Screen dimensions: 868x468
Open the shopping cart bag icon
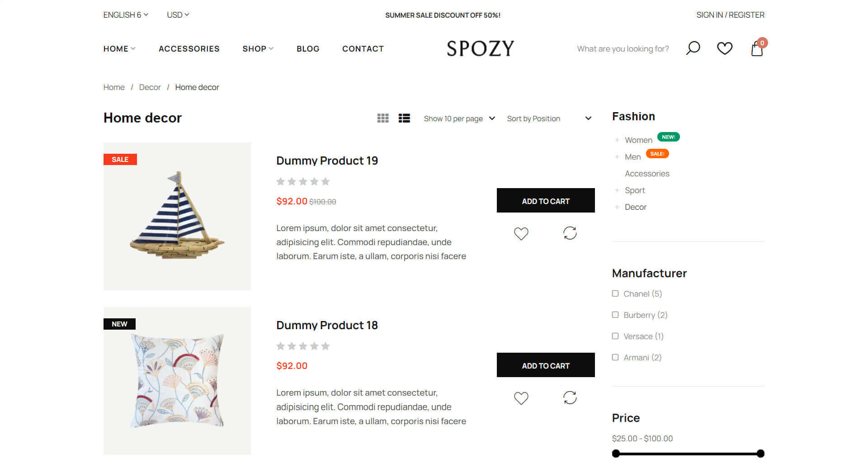pyautogui.click(x=757, y=48)
